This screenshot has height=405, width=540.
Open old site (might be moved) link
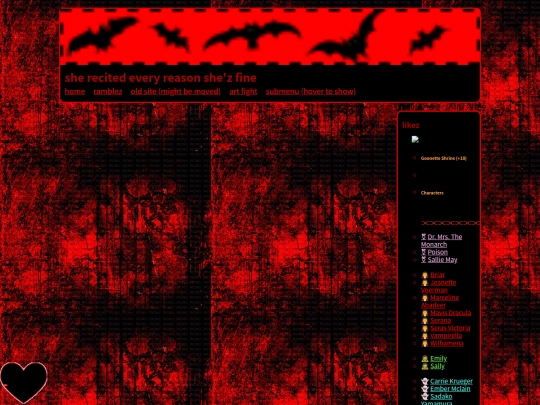click(x=176, y=91)
